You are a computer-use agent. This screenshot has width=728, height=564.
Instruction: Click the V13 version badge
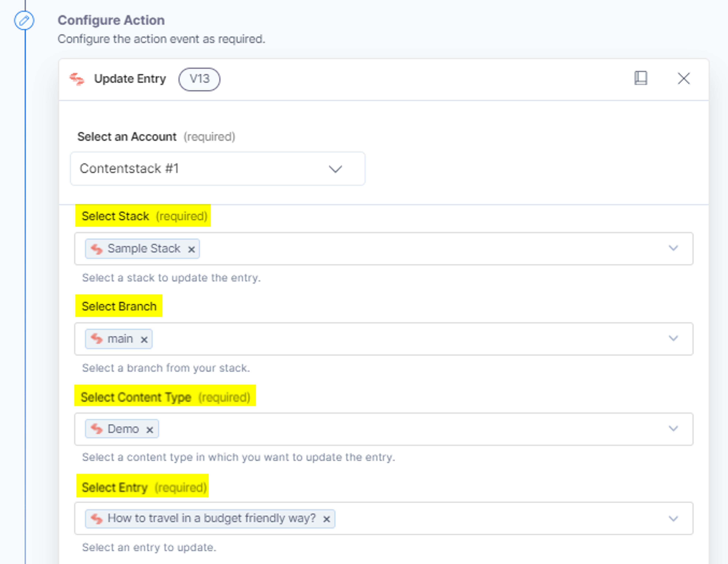pos(199,79)
